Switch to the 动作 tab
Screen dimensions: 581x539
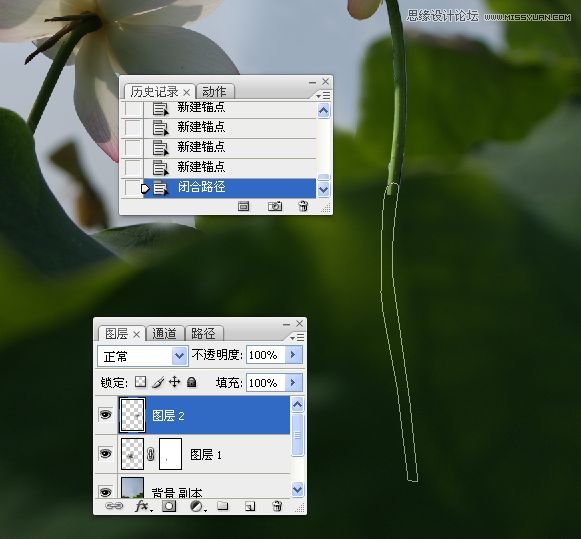[214, 92]
